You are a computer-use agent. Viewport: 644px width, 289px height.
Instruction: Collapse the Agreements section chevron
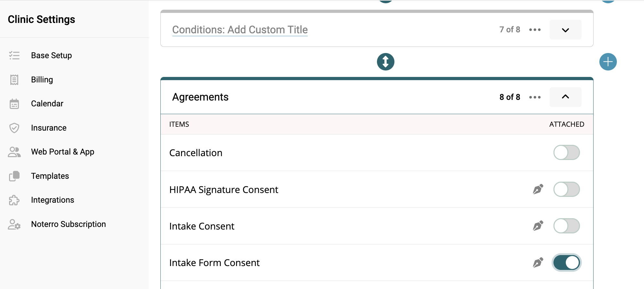coord(565,97)
